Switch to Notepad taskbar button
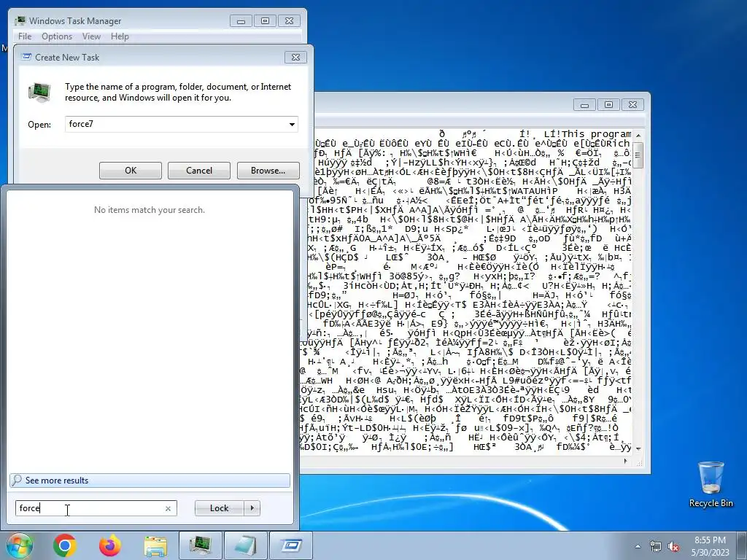 246,545
